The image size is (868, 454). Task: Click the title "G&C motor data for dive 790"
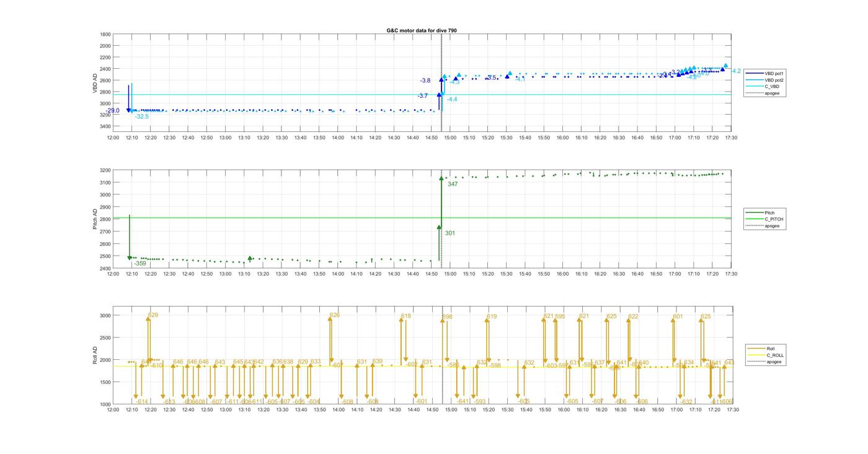[422, 30]
